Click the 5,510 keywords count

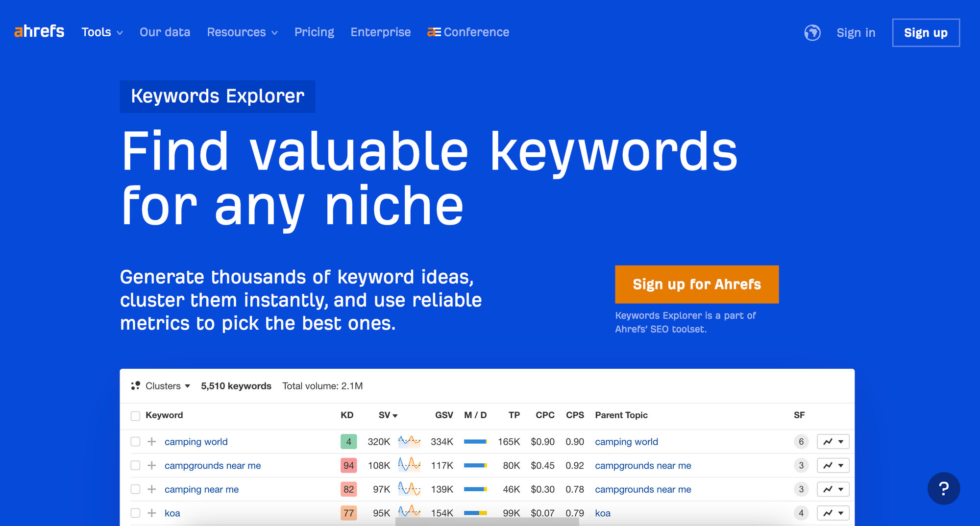click(x=236, y=386)
